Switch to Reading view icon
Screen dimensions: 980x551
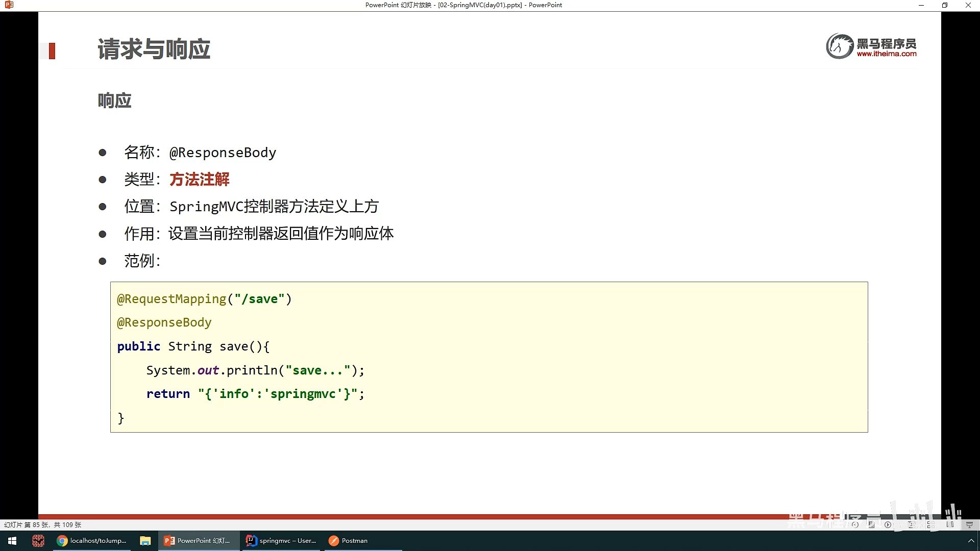[950, 524]
